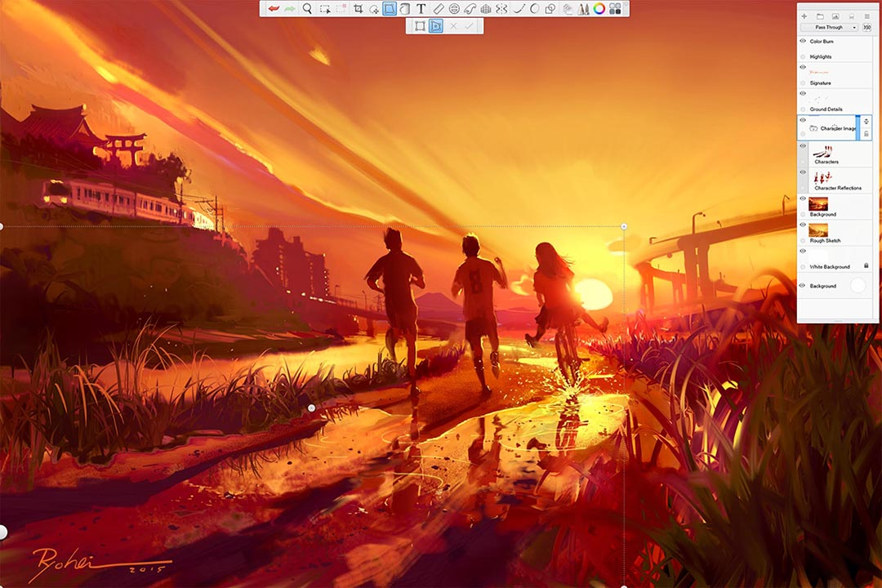Activate the Crop tool
This screenshot has height=588, width=882.
(357, 10)
